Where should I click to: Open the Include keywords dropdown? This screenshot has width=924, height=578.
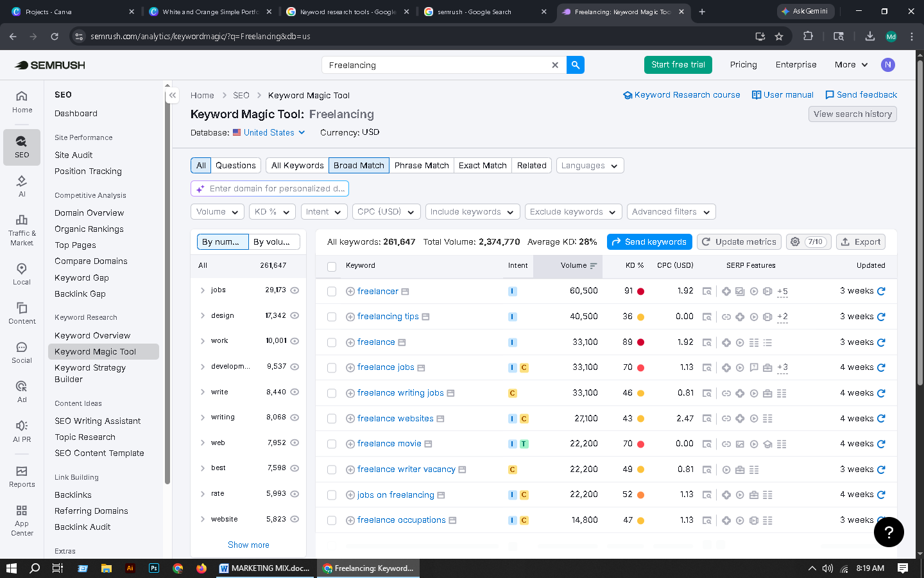[x=472, y=211]
